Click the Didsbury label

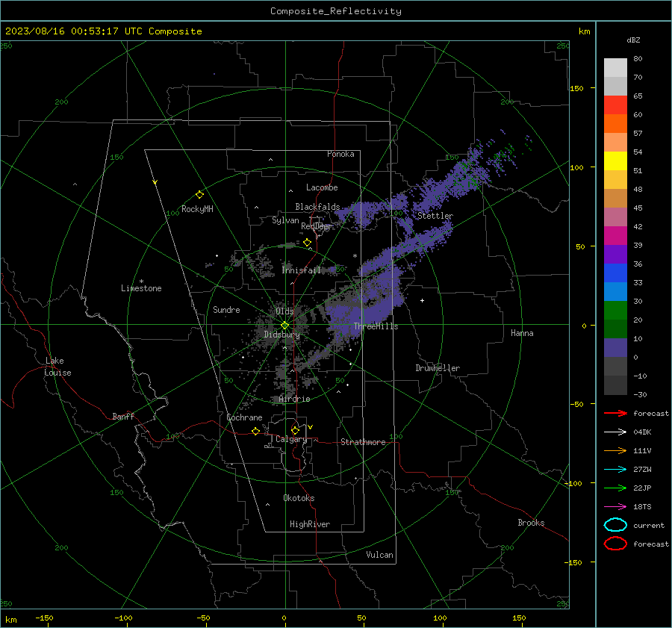click(281, 335)
